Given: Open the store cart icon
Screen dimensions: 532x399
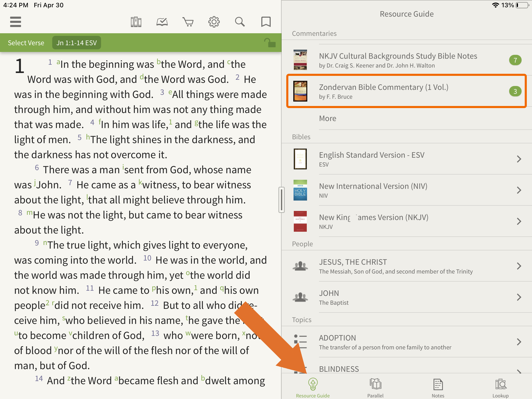Looking at the screenshot, I should click(x=188, y=22).
